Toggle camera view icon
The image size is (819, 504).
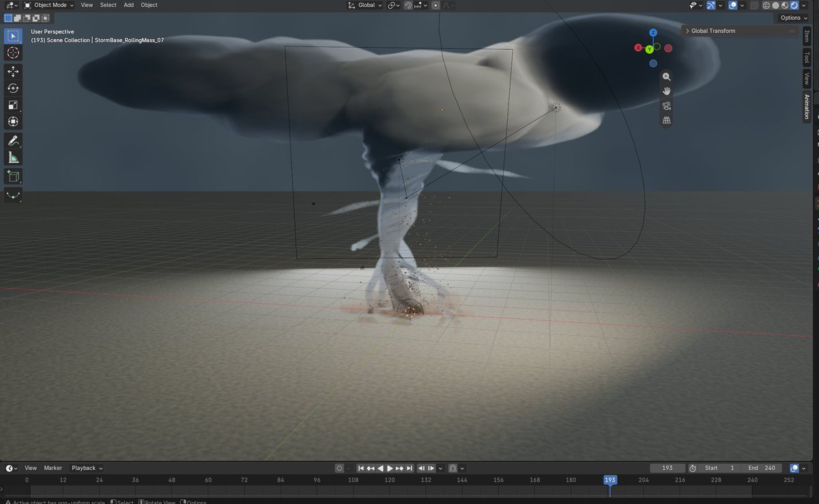(667, 106)
